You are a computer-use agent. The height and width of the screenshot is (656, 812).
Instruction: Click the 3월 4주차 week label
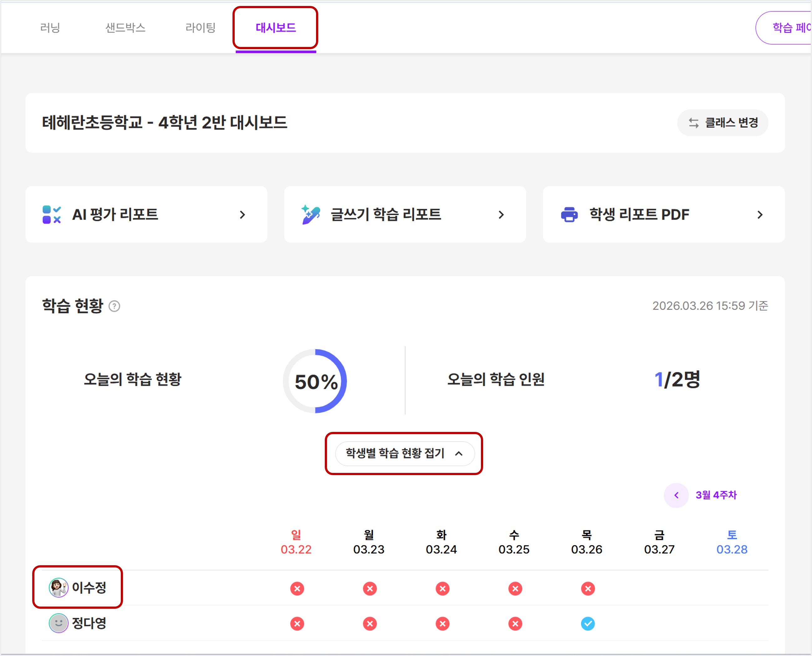[x=716, y=495]
